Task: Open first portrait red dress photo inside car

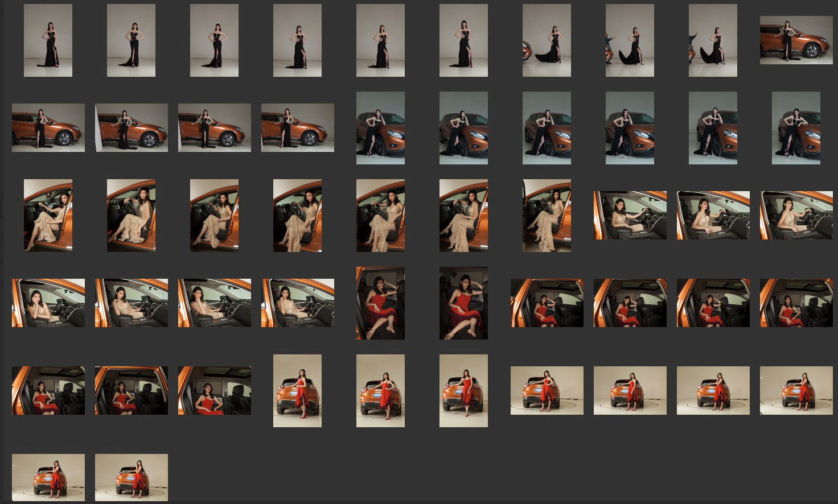Action: click(x=380, y=303)
